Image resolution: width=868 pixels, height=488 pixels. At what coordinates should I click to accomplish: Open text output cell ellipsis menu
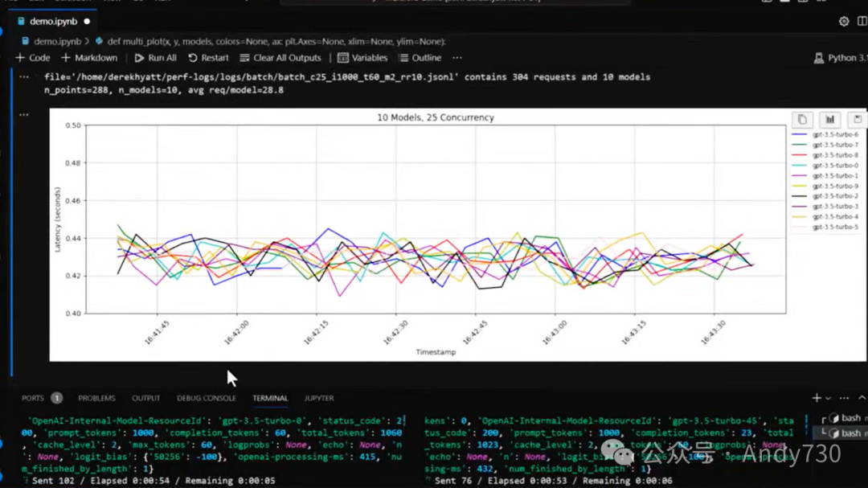(24, 77)
